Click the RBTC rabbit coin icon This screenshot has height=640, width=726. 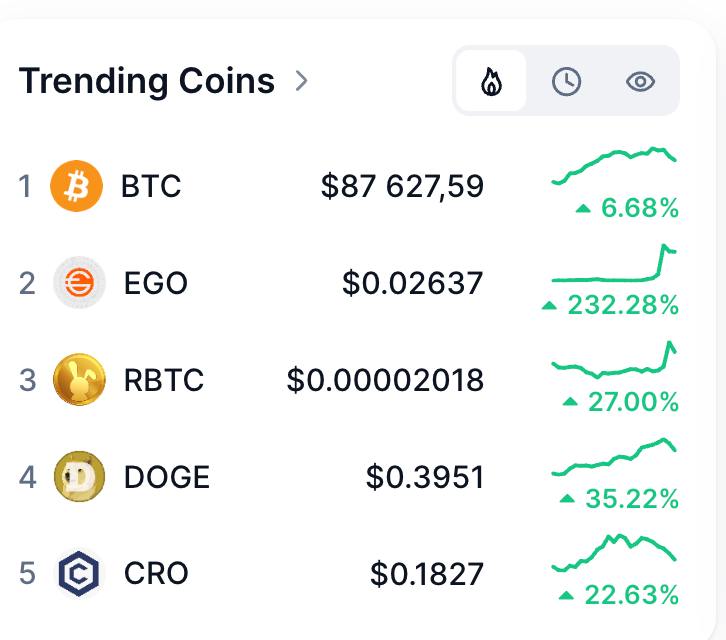click(x=79, y=379)
